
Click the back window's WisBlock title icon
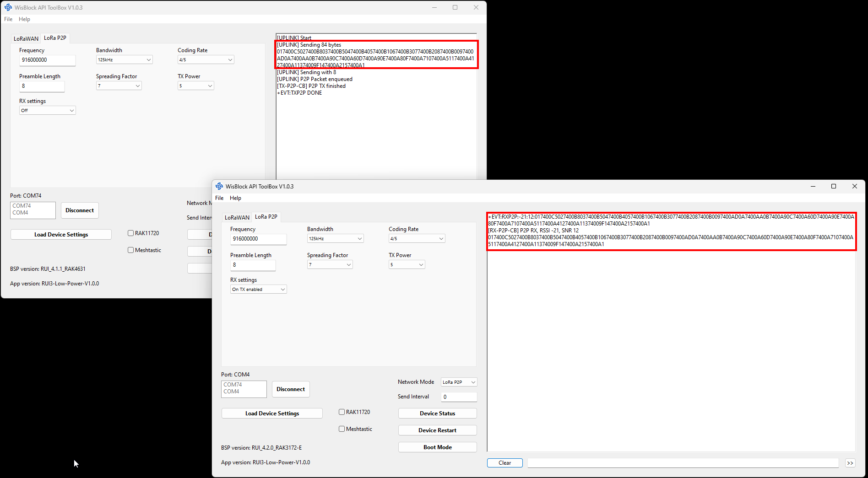pos(8,7)
